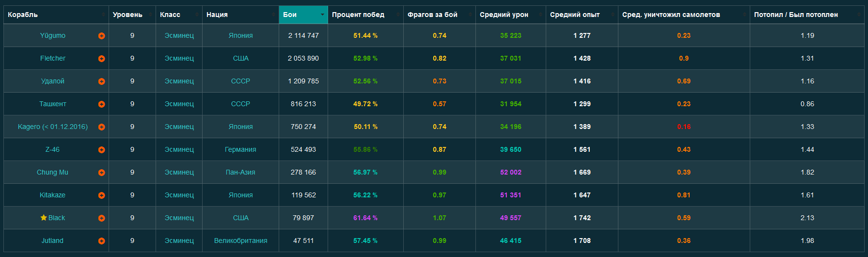Open the Chung Mu ship link

(52, 172)
